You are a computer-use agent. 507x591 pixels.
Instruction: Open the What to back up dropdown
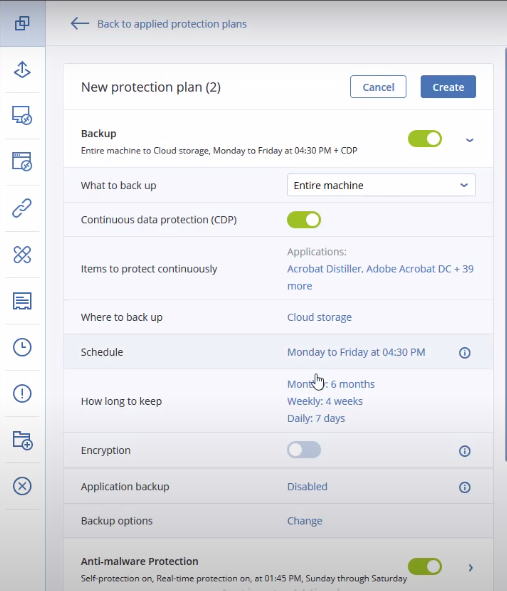pyautogui.click(x=381, y=185)
